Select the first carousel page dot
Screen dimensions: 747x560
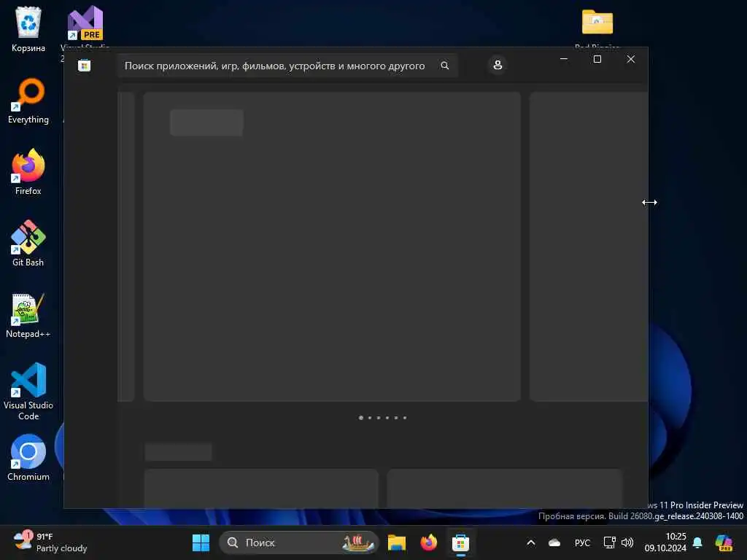coord(360,418)
